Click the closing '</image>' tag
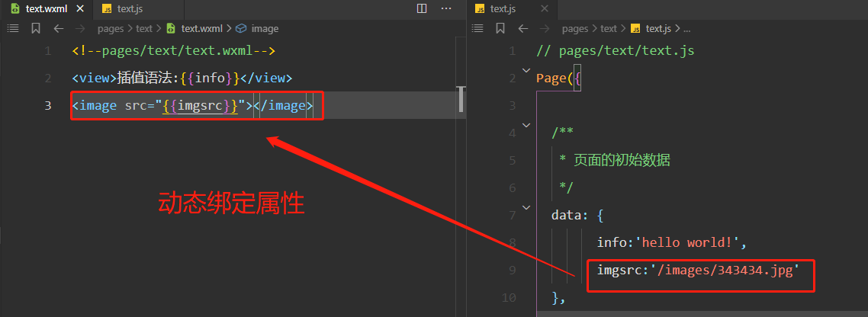This screenshot has width=868, height=317. 283,106
